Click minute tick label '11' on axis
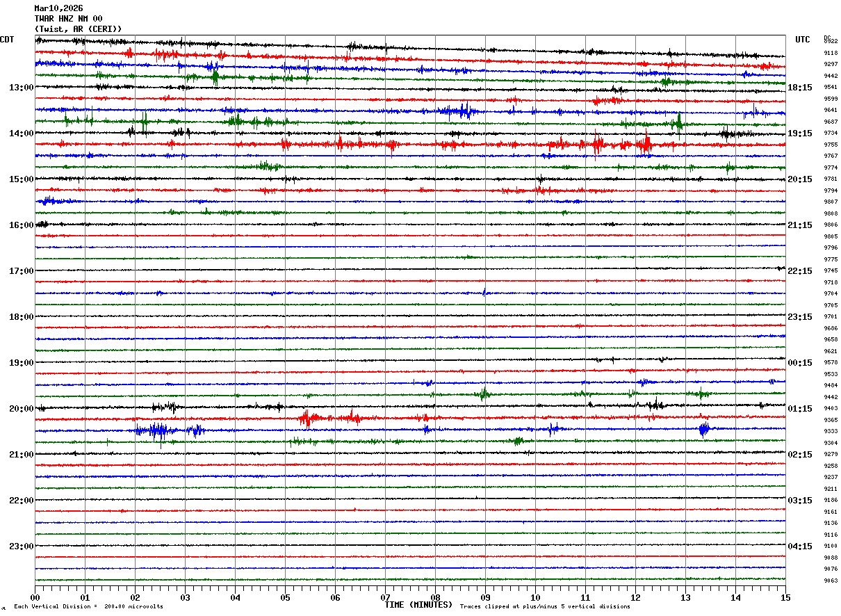 click(x=585, y=597)
